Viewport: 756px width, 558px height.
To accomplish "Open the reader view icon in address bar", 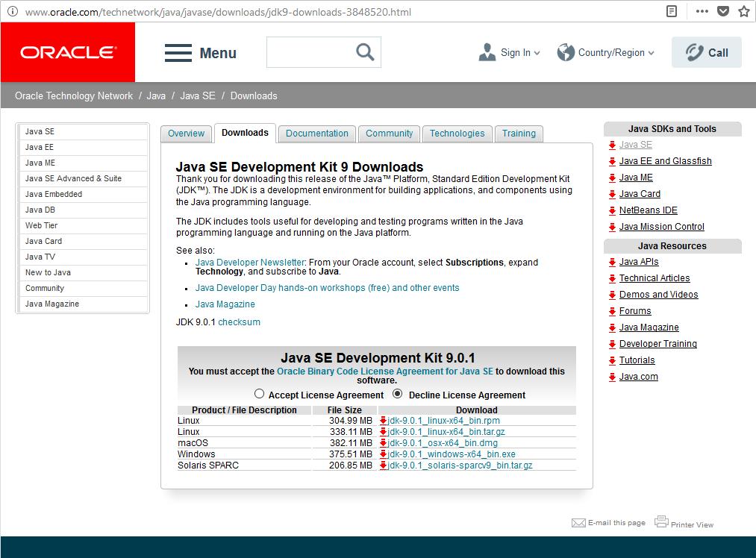I will point(671,11).
